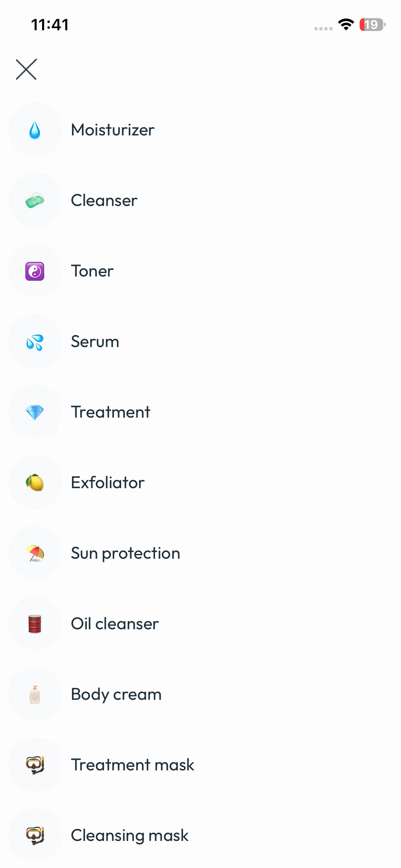
Task: Tap the red oil drum icon
Action: (x=35, y=624)
